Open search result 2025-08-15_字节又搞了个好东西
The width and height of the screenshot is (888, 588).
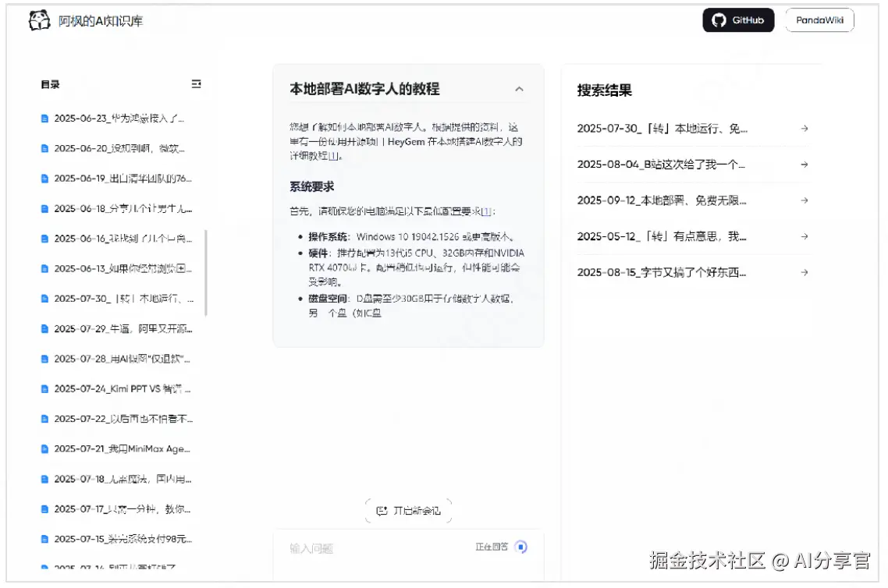point(692,272)
